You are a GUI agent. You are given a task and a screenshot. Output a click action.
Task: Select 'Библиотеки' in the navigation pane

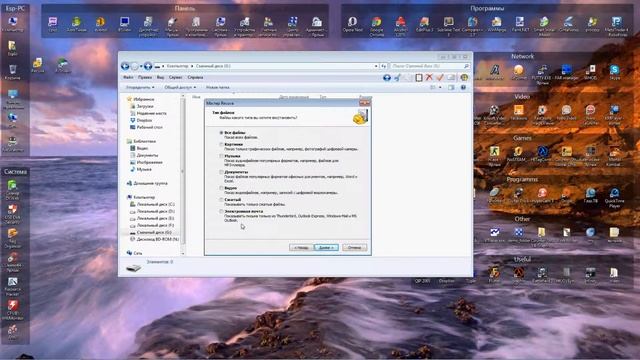pos(141,141)
